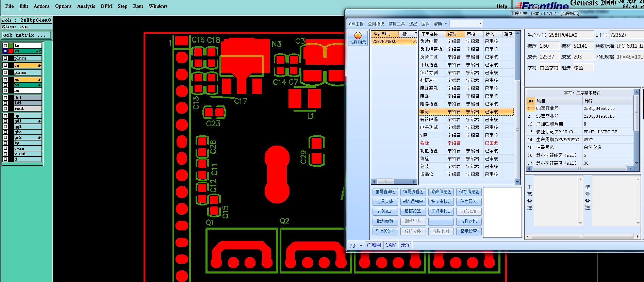
Task: Click the 指示检查 button
Action: click(x=469, y=231)
